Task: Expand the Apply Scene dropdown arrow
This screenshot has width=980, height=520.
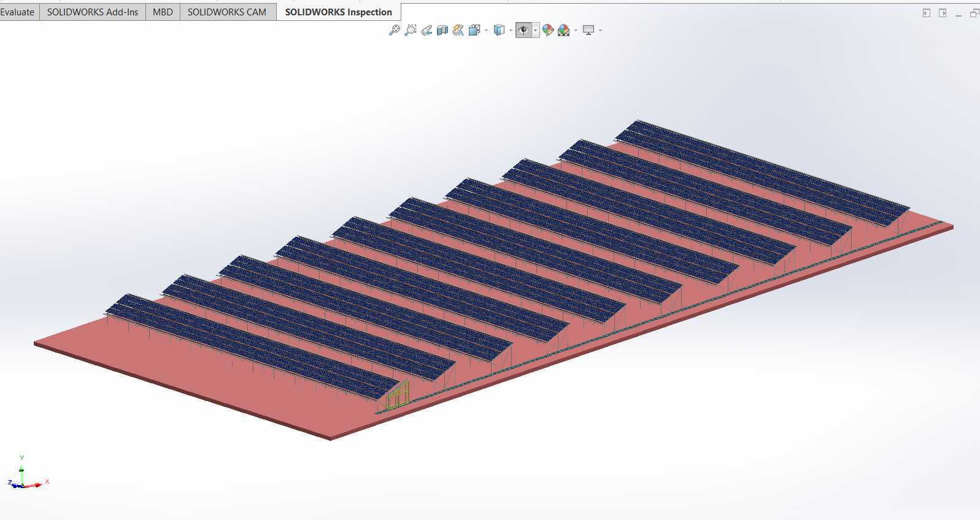Action: click(x=576, y=30)
